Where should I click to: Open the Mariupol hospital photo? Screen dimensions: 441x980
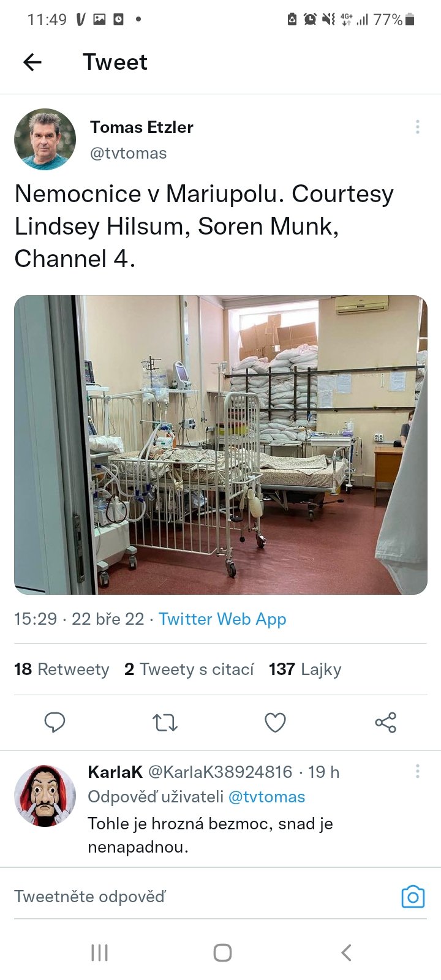coord(221,445)
